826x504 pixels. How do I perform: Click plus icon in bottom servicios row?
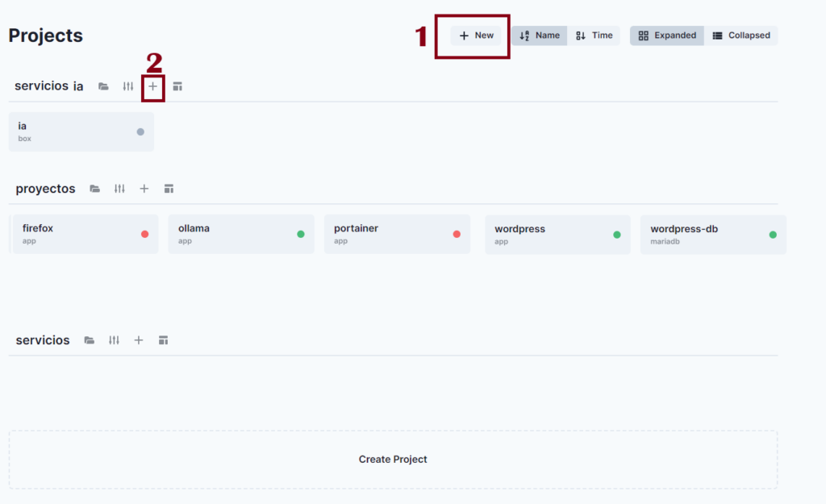(139, 340)
